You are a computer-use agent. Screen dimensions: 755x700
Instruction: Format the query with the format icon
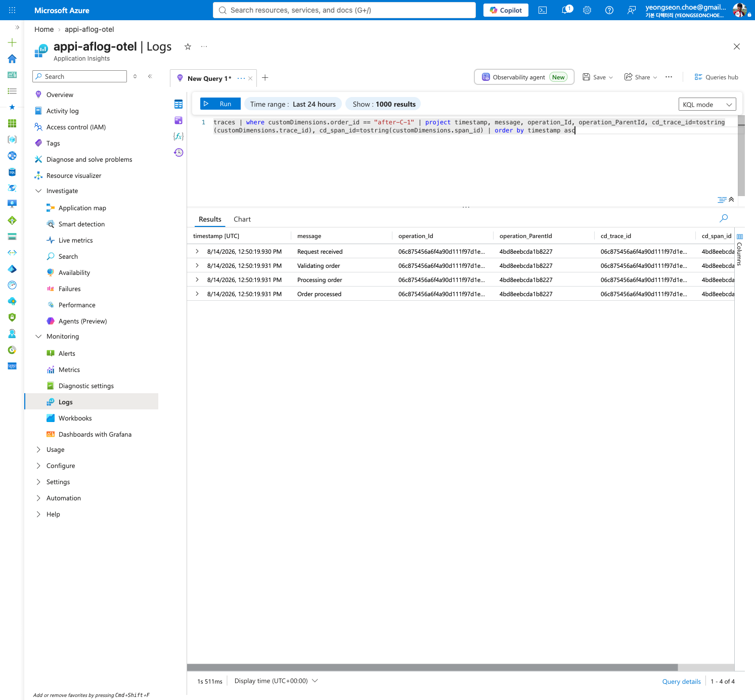722,200
